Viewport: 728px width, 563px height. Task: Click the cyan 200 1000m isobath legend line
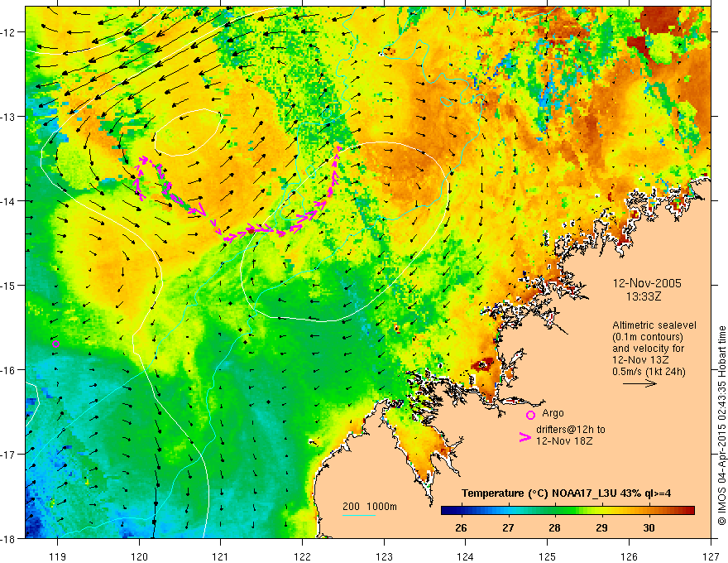coord(359,515)
